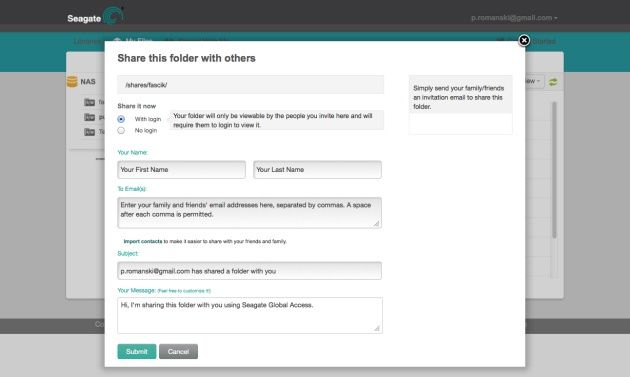The width and height of the screenshot is (630, 377).
Task: Click the invitation email help text
Action: [x=458, y=97]
